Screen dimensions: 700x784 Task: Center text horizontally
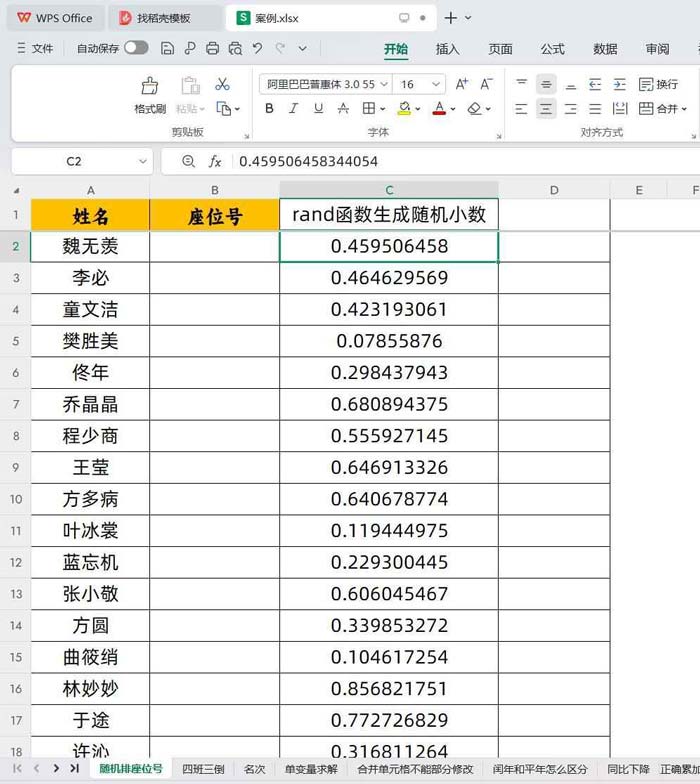(546, 108)
